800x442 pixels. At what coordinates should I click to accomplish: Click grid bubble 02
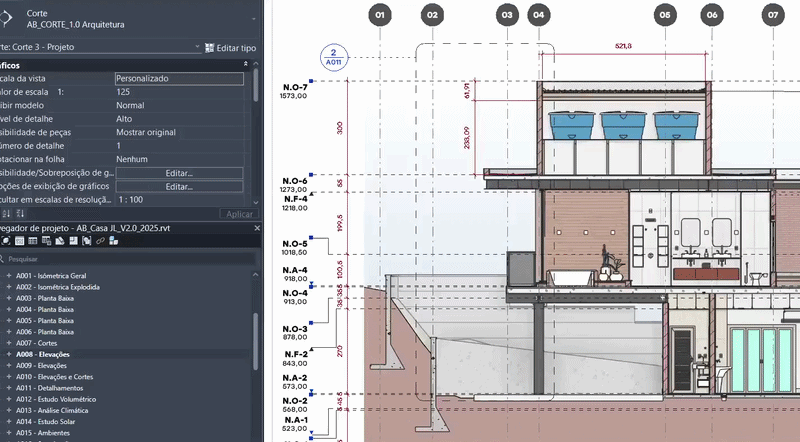coord(432,15)
